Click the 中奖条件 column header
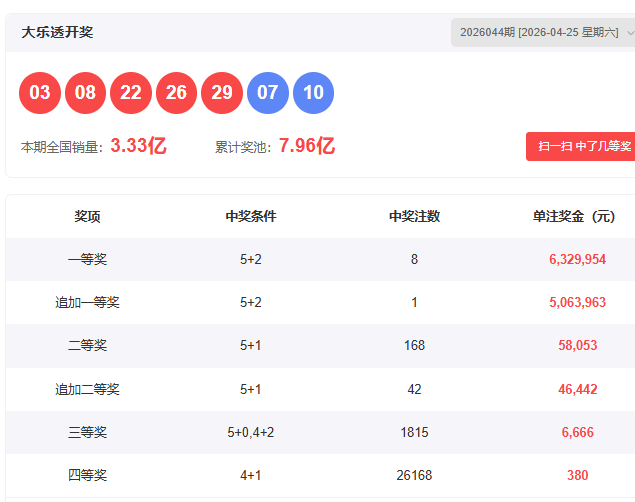Screen dimensions: 635x502 click(x=250, y=216)
